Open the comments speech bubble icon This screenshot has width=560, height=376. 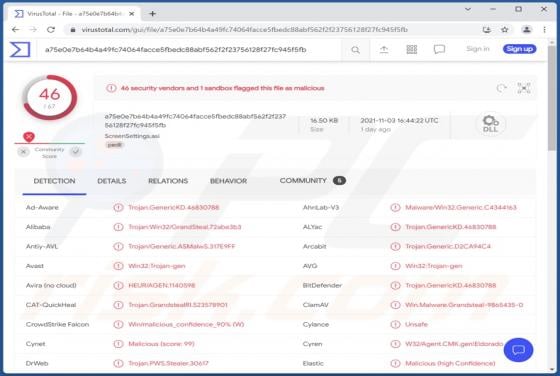click(439, 49)
